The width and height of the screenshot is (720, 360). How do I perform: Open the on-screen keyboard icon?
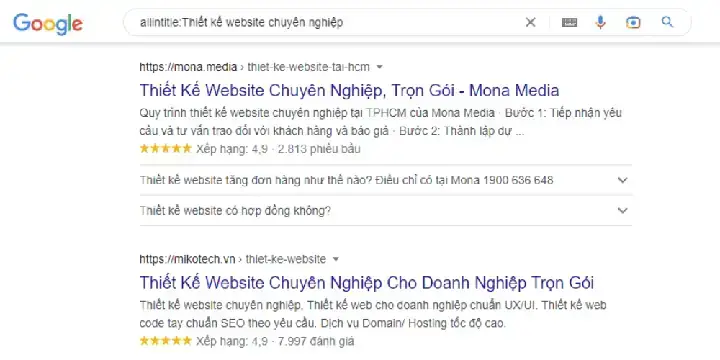[x=569, y=22]
